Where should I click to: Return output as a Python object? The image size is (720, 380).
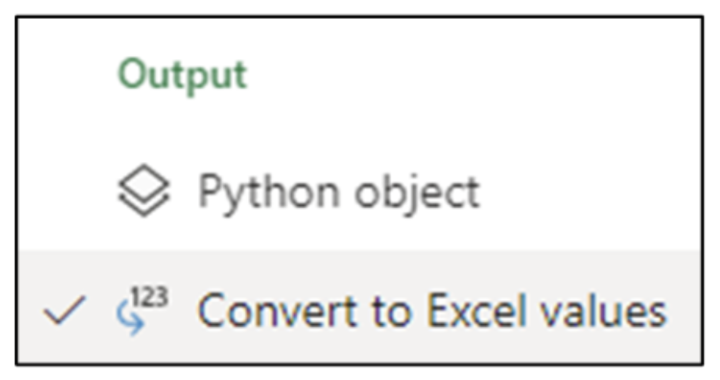coord(359,190)
